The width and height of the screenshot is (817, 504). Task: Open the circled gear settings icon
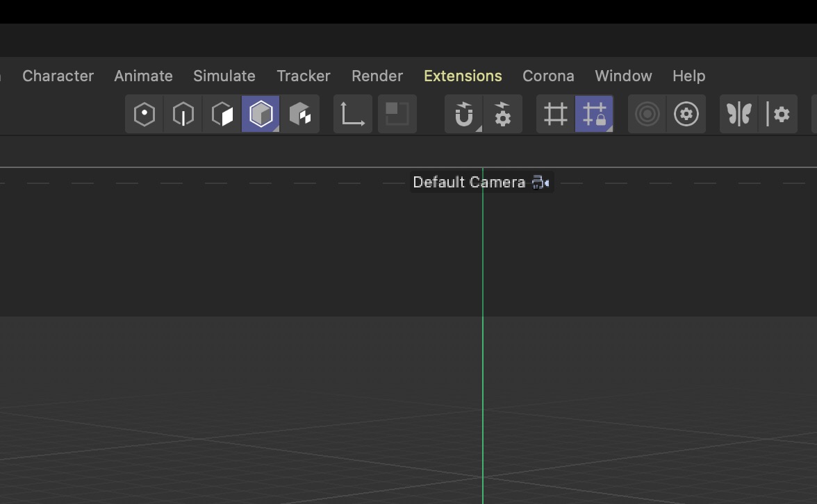click(x=686, y=114)
